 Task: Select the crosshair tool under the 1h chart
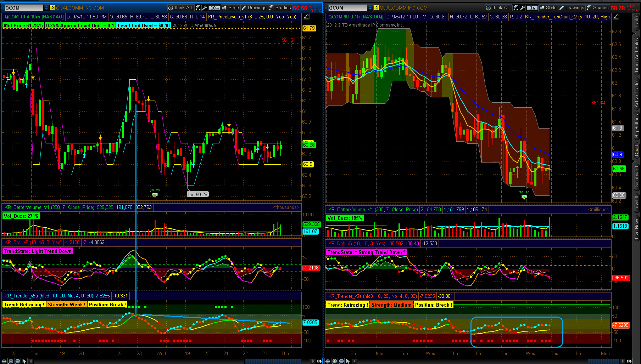click(328, 361)
